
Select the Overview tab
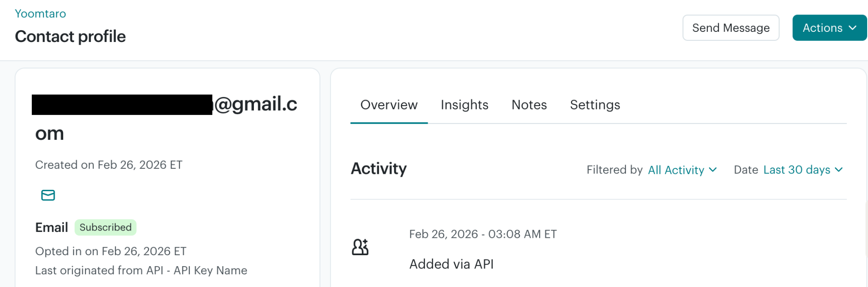pyautogui.click(x=389, y=105)
